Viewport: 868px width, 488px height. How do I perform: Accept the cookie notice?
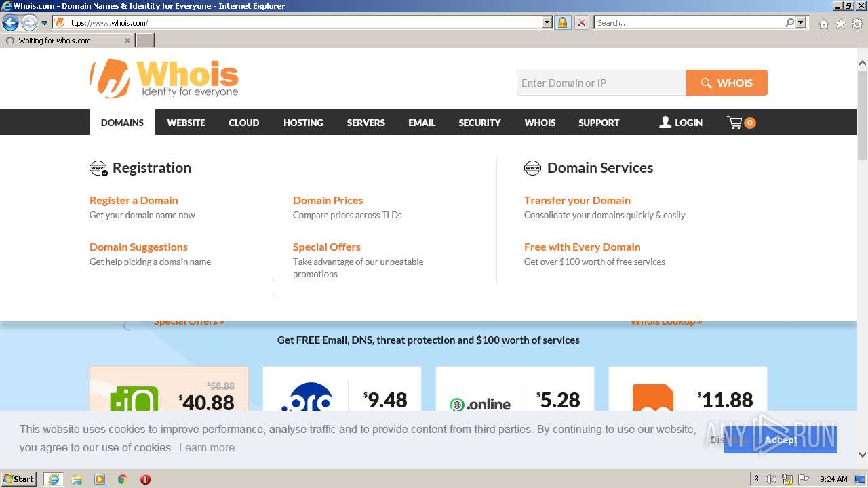click(x=781, y=440)
